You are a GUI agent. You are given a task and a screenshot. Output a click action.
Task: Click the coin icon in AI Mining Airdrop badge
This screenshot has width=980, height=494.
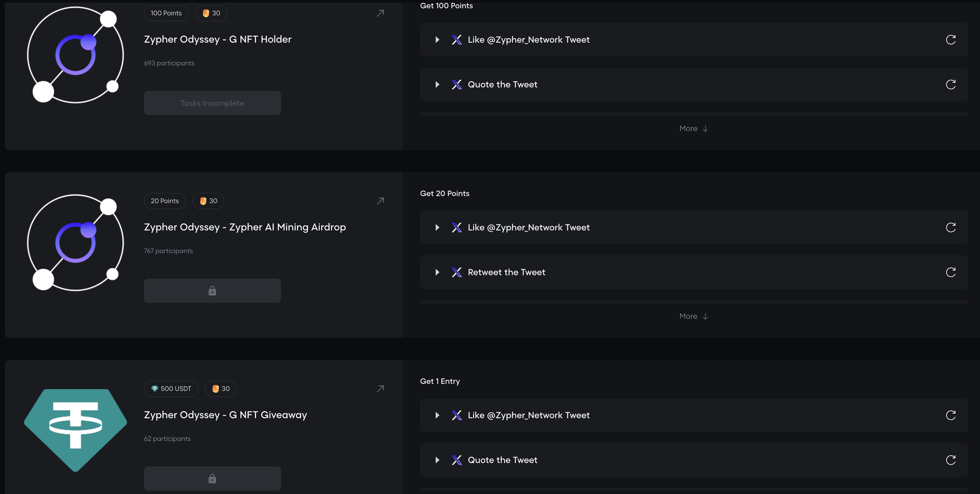pyautogui.click(x=203, y=201)
